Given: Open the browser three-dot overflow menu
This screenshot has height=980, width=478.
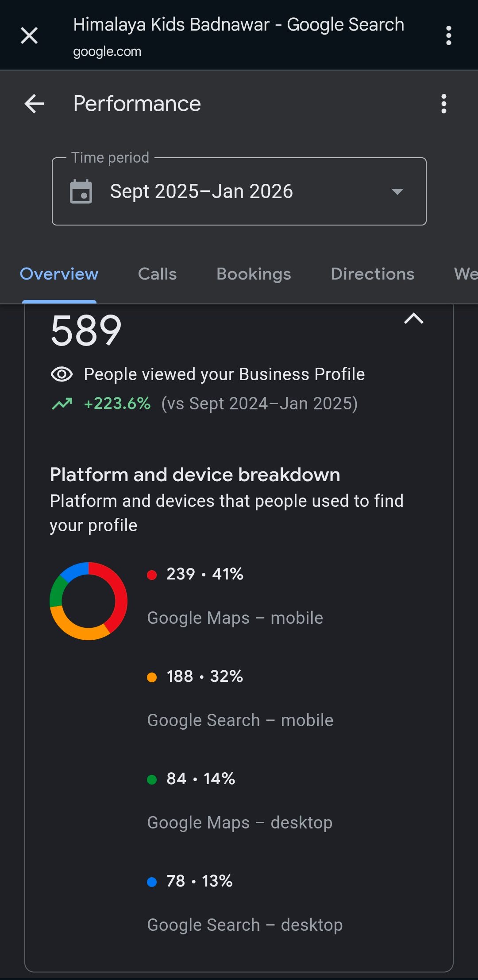Looking at the screenshot, I should 448,35.
